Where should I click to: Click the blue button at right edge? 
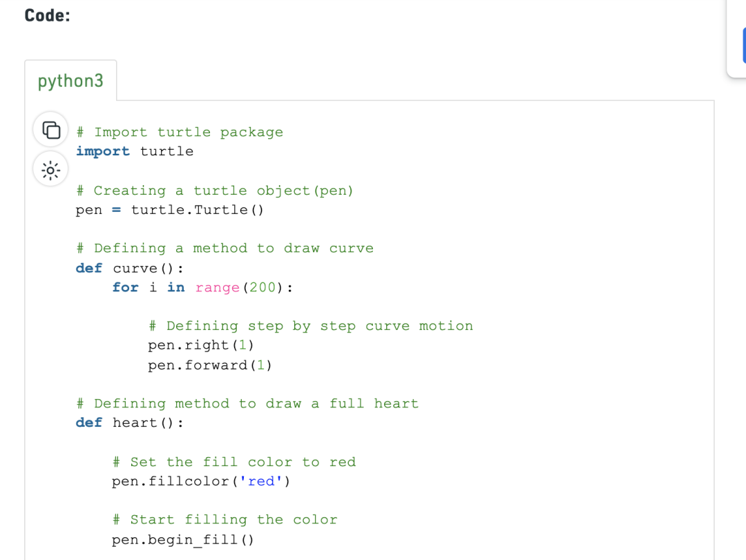click(744, 46)
